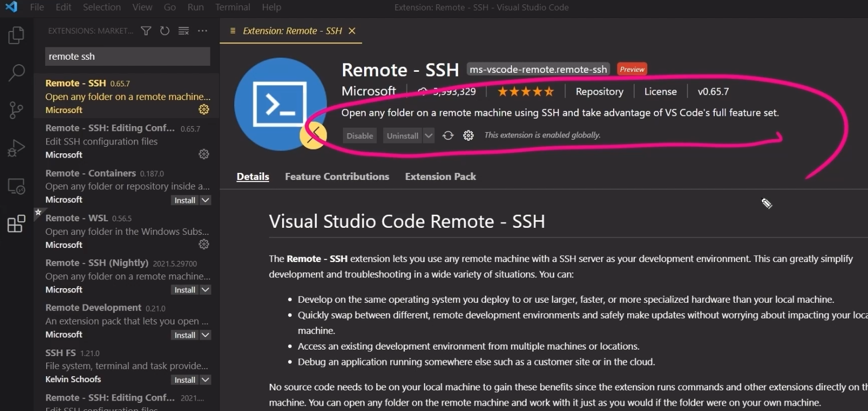The image size is (868, 411).
Task: Install the Remote - Containers extension
Action: click(185, 200)
